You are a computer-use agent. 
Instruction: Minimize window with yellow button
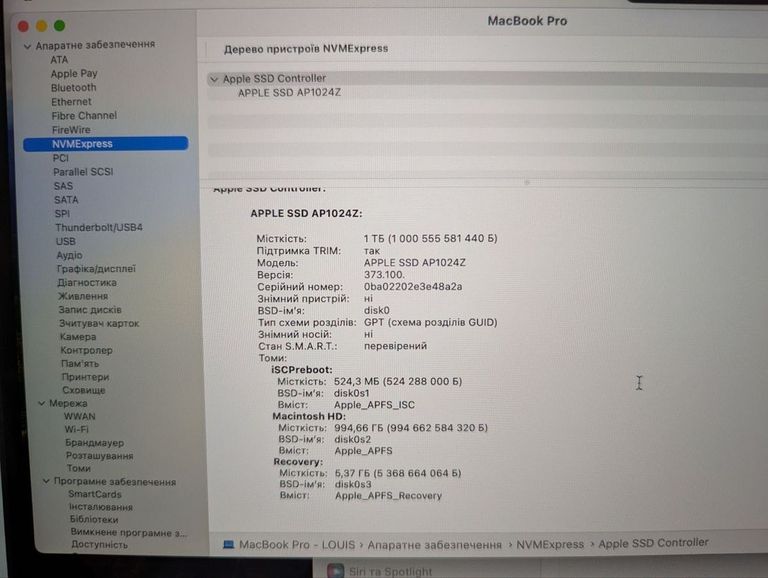tap(42, 26)
